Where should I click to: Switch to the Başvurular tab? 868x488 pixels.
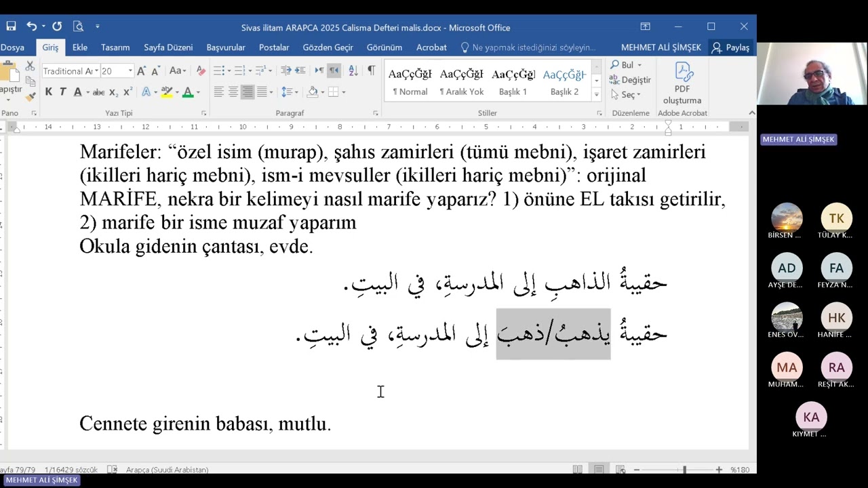point(226,47)
